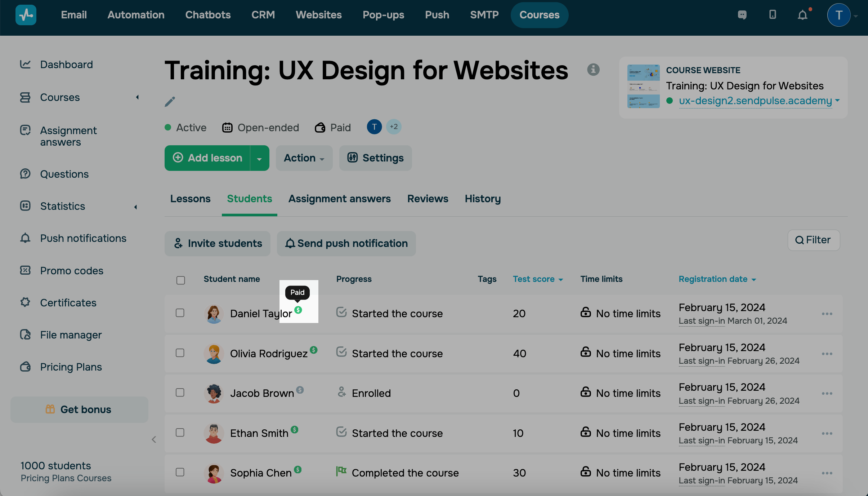The width and height of the screenshot is (868, 496).
Task: Click paid dollar icon beside Sophia Chen
Action: click(297, 469)
